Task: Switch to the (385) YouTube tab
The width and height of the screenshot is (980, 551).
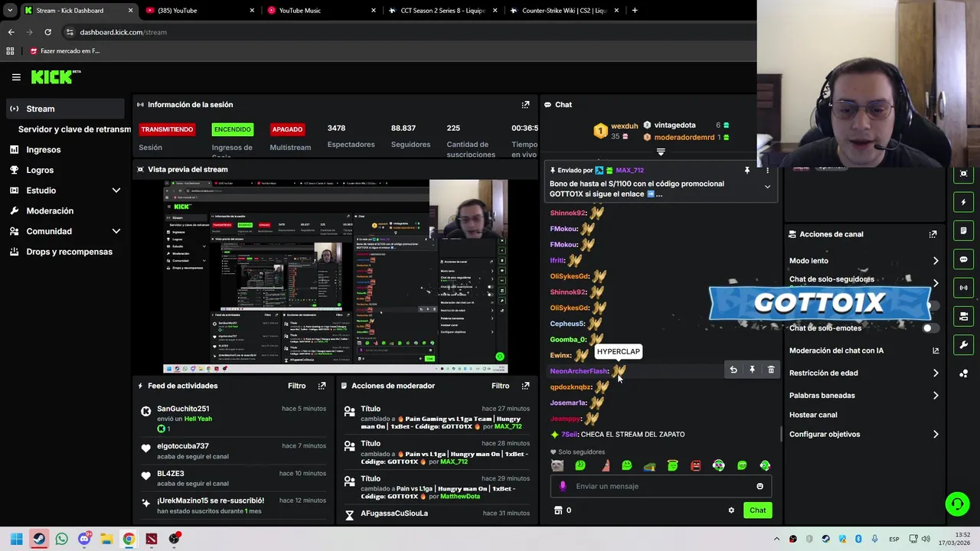Action: (199, 11)
